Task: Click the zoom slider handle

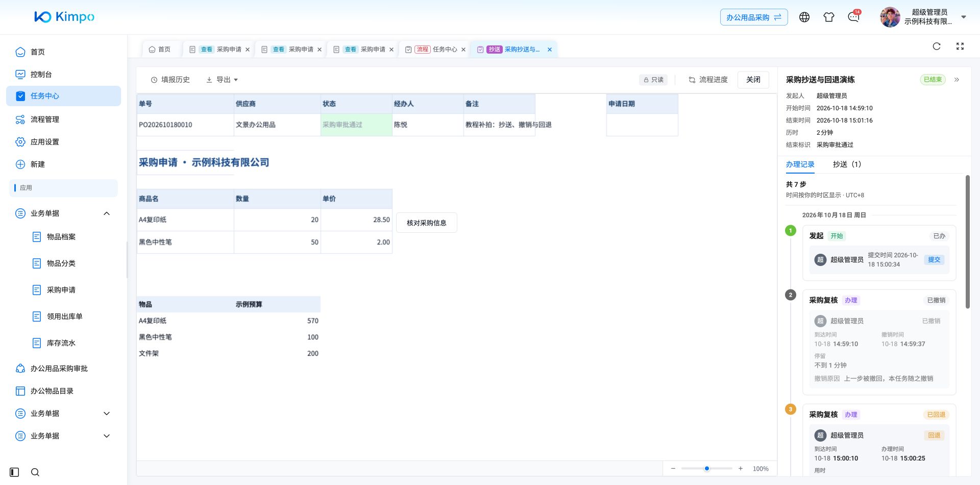Action: [x=707, y=469]
